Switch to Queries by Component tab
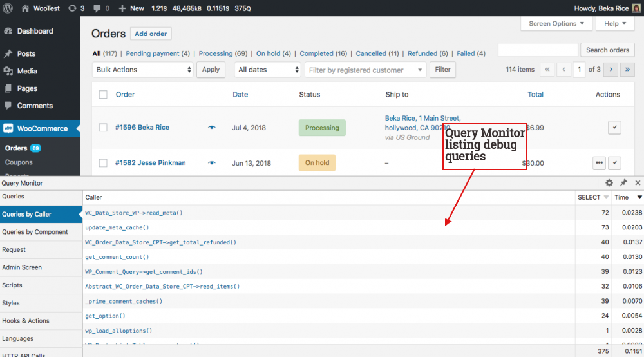Image resolution: width=644 pixels, height=357 pixels. click(x=41, y=232)
